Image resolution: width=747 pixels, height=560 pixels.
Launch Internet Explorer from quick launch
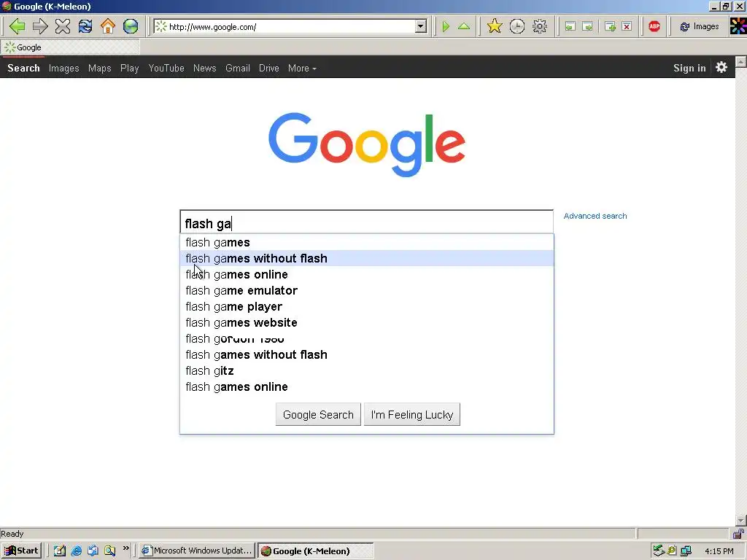click(x=76, y=551)
